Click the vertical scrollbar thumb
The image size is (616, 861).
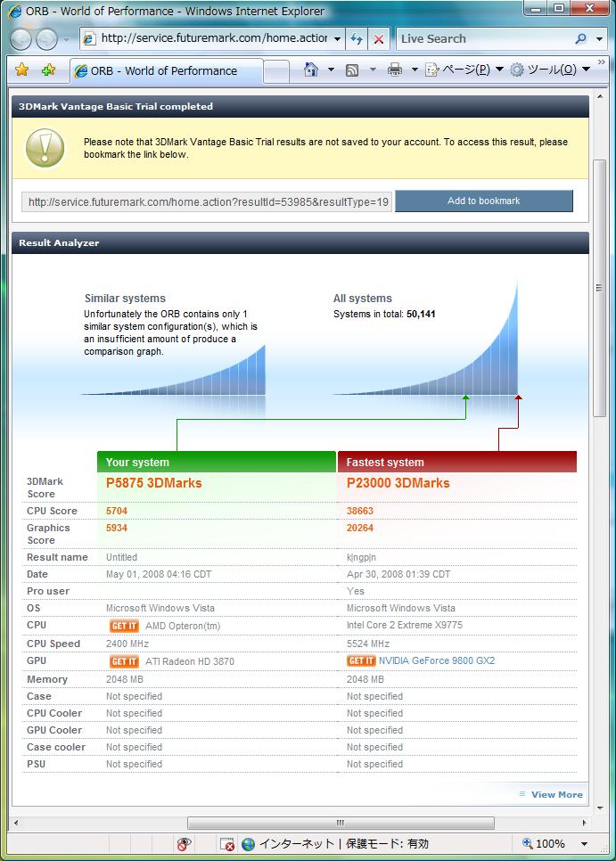click(x=600, y=288)
